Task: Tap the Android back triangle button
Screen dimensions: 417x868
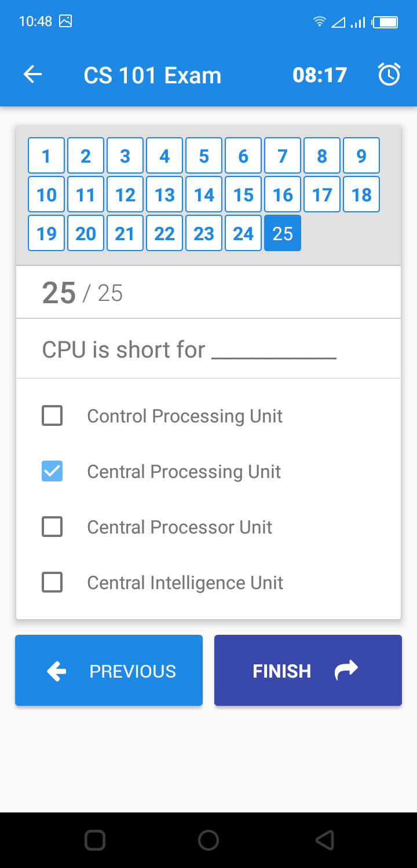Action: [x=325, y=840]
